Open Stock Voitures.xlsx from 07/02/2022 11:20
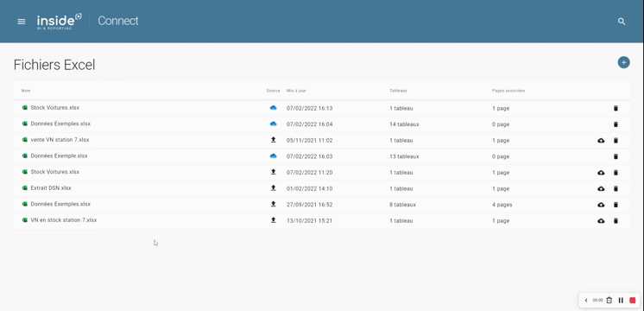Image resolution: width=644 pixels, height=311 pixels. point(55,172)
